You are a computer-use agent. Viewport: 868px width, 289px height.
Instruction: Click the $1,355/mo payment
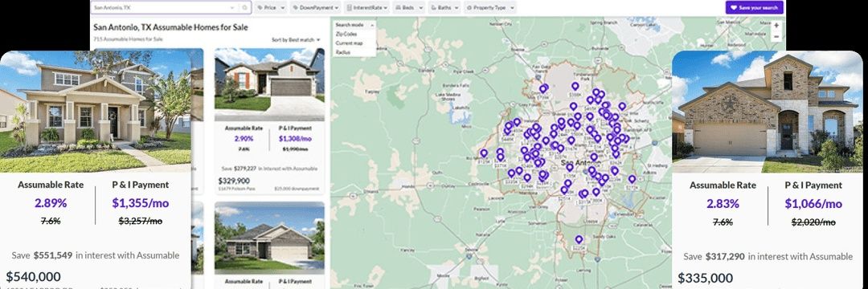[141, 203]
